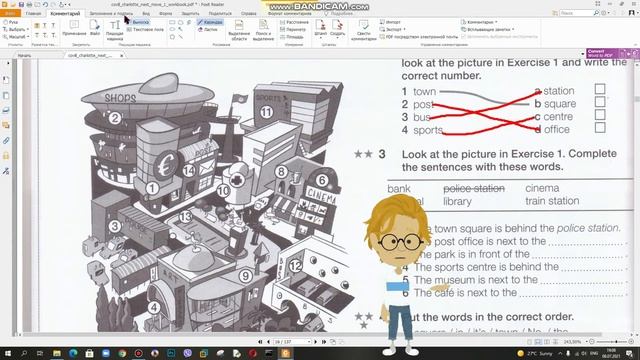Image resolution: width=640 pixels, height=360 pixels.
Task: Click the checkbox beside 'a station'
Action: pyautogui.click(x=600, y=89)
